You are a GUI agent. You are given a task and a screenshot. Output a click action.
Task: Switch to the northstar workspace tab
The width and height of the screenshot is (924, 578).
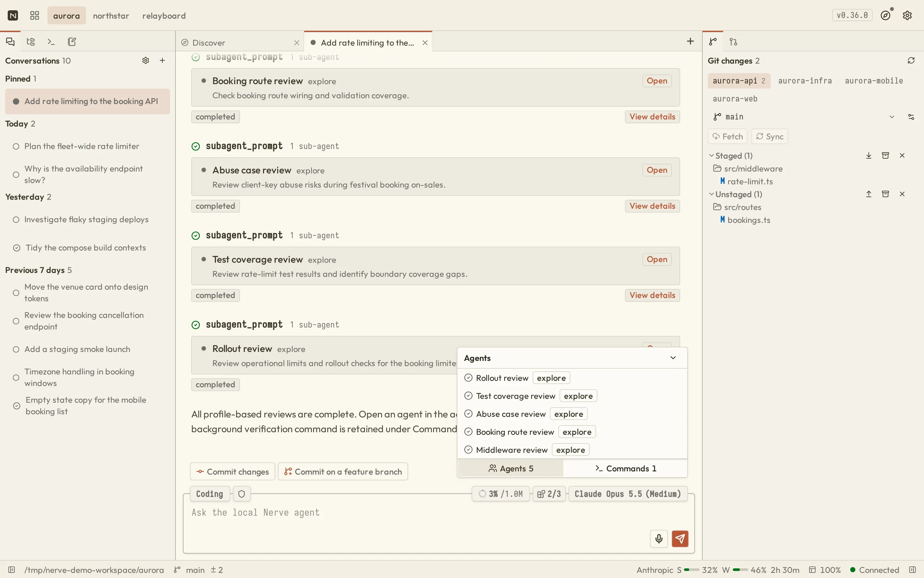[x=111, y=16]
